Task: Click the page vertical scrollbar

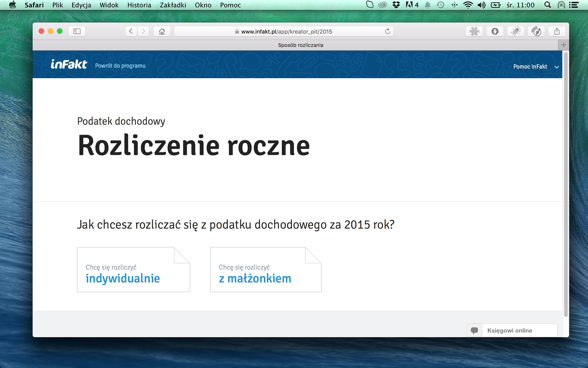Action: pos(566,184)
